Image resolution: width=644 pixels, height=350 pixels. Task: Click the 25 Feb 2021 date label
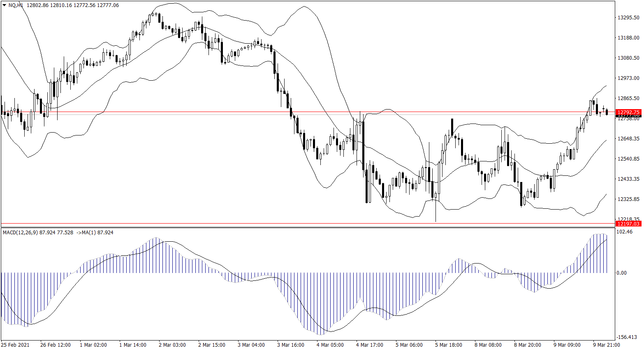coord(15,345)
